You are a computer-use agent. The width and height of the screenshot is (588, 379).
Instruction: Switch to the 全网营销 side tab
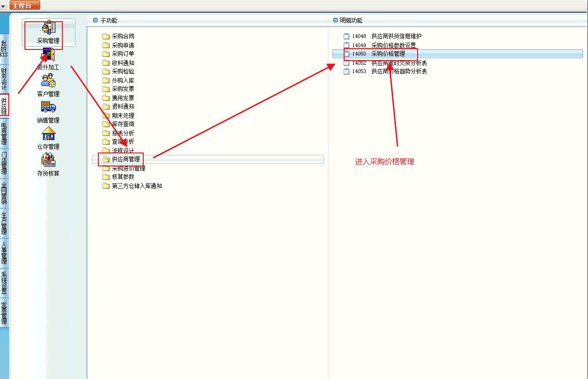tap(4, 193)
